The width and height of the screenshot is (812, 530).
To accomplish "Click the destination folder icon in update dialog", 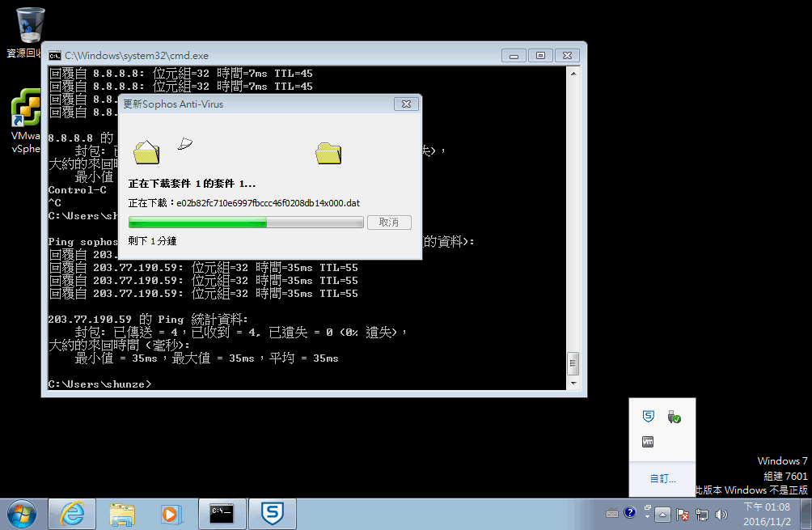I will pyautogui.click(x=328, y=154).
